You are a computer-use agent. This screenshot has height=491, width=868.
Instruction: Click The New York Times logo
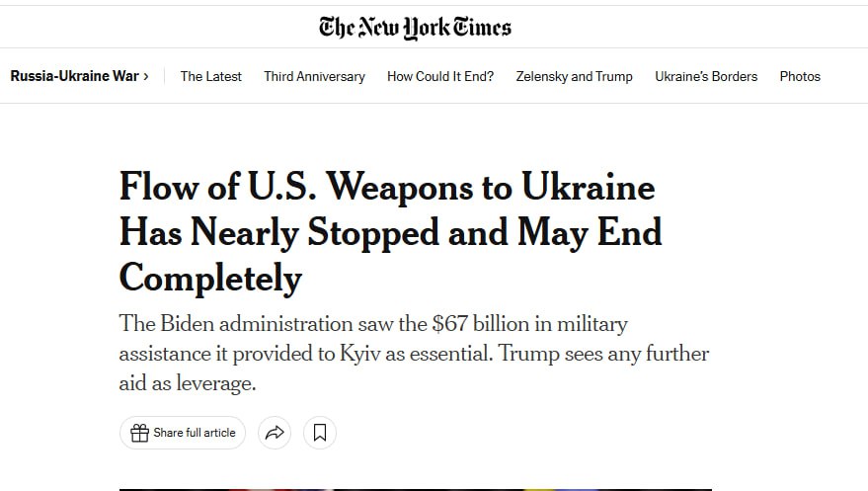[x=415, y=27]
